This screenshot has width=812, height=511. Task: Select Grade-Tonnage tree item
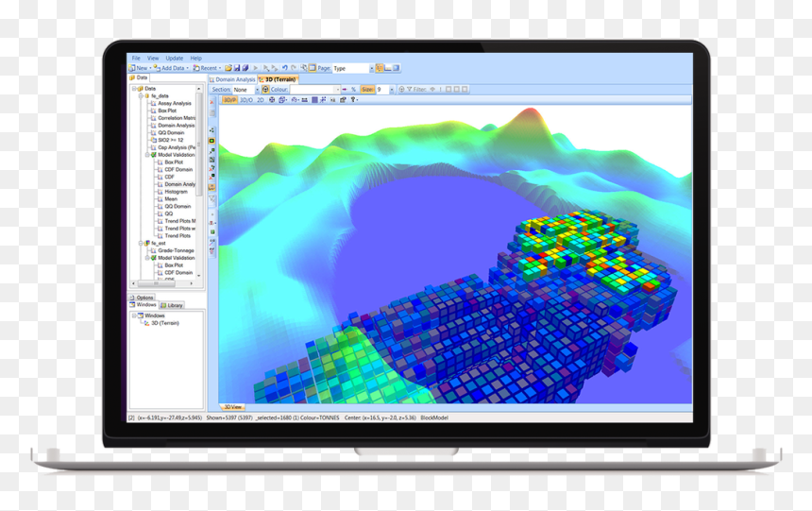point(176,251)
